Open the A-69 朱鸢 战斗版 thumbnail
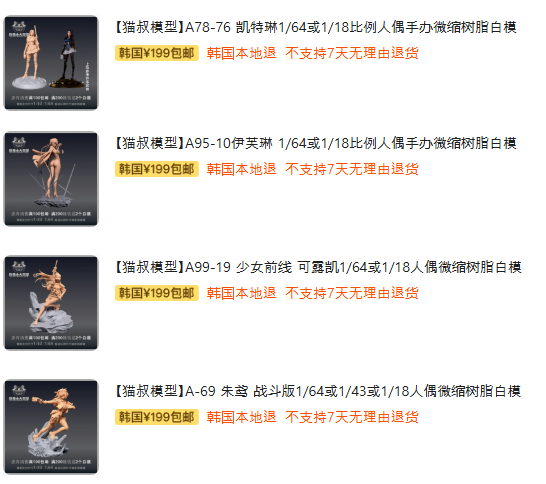 click(x=51, y=427)
